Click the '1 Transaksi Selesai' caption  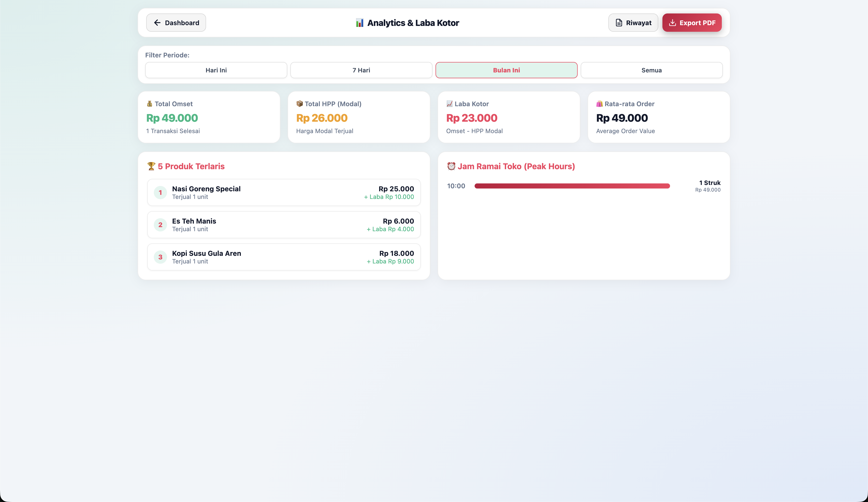point(173,131)
